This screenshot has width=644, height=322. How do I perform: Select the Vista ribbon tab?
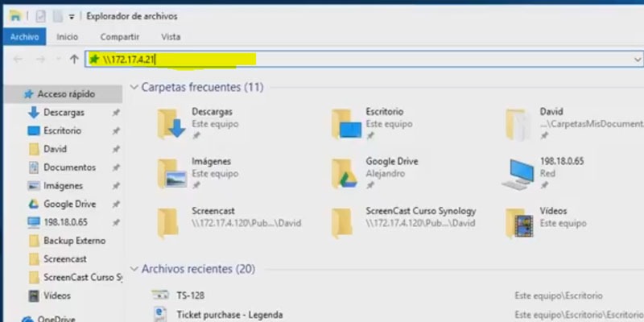pos(171,37)
